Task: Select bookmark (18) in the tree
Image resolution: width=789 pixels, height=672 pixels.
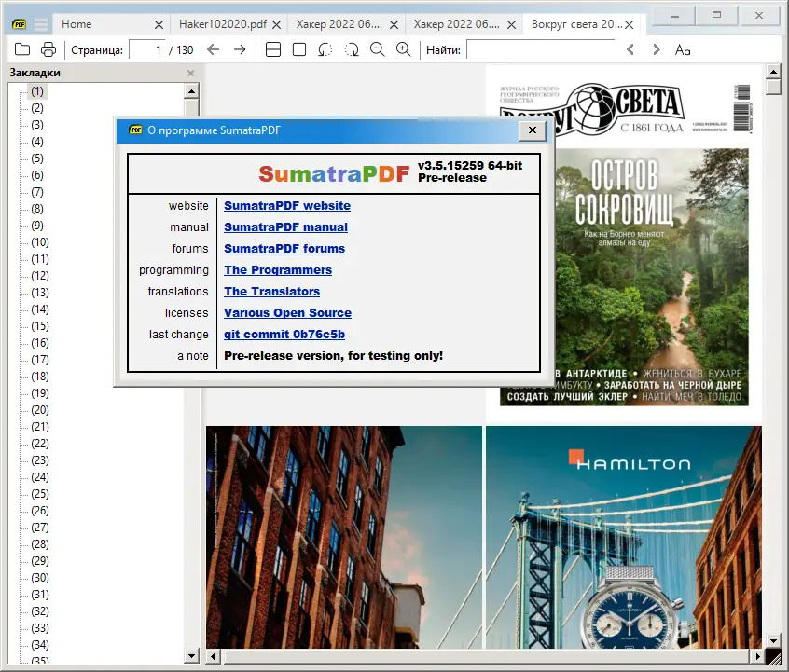Action: point(40,377)
